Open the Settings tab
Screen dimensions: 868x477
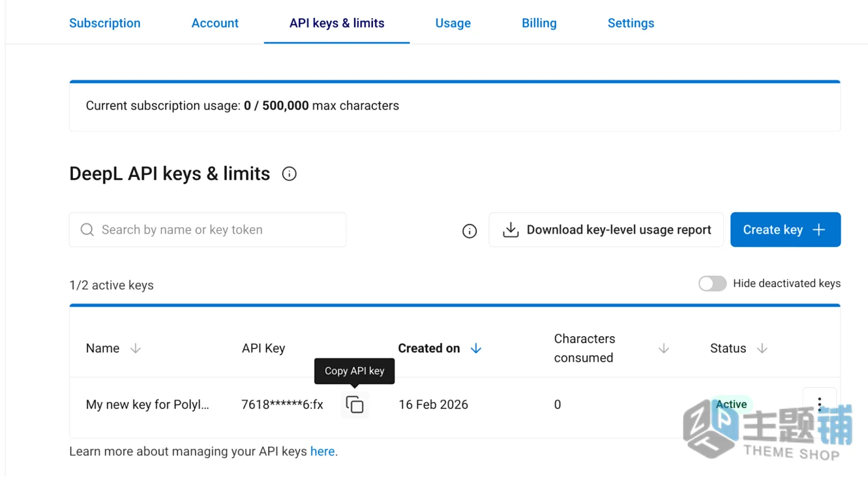pyautogui.click(x=631, y=23)
